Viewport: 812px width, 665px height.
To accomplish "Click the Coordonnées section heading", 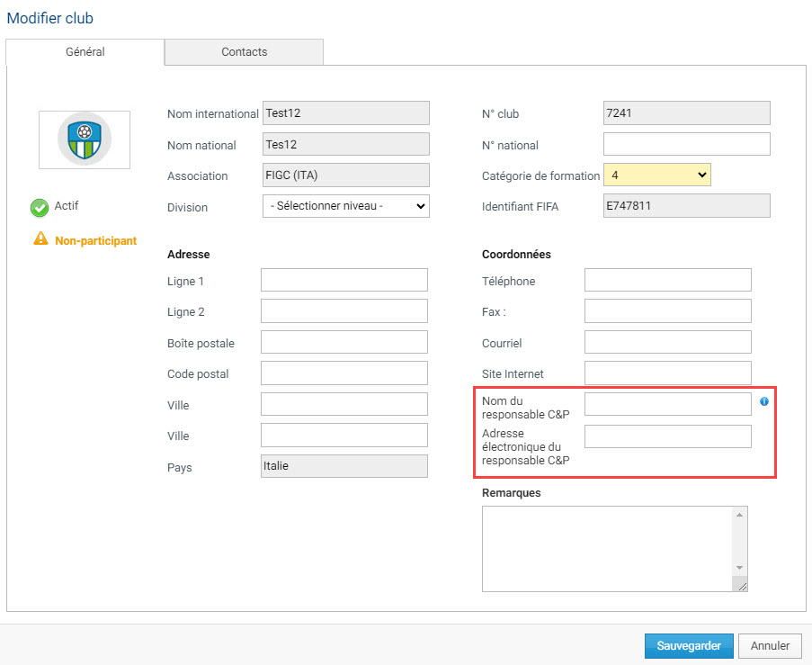I will (516, 255).
